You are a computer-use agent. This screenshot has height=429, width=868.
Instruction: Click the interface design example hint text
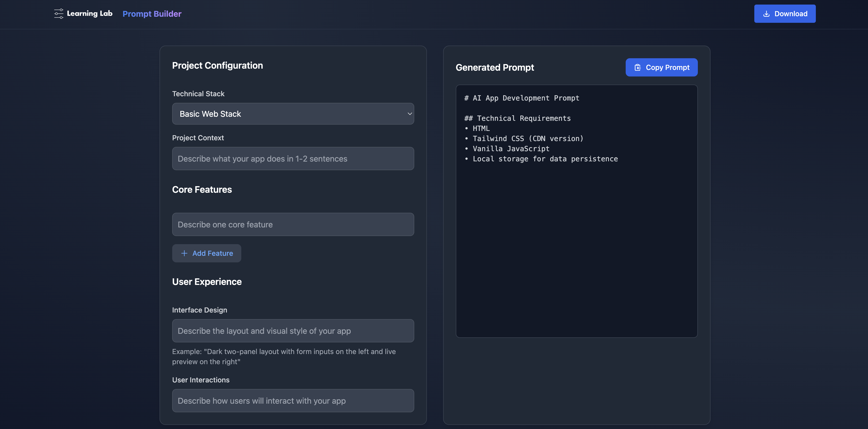[284, 356]
